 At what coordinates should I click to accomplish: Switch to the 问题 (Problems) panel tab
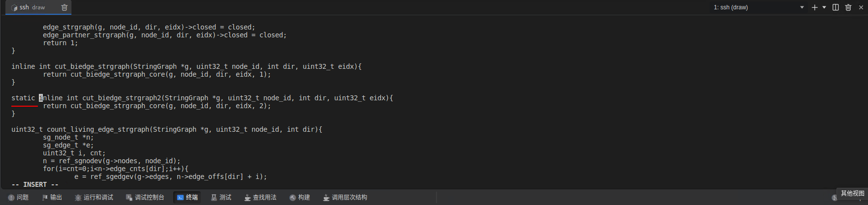19,197
